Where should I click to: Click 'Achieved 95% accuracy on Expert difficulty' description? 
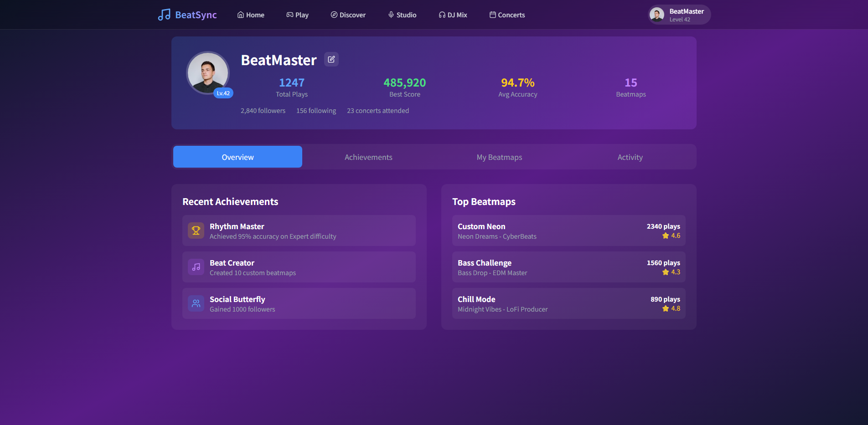coord(273,236)
